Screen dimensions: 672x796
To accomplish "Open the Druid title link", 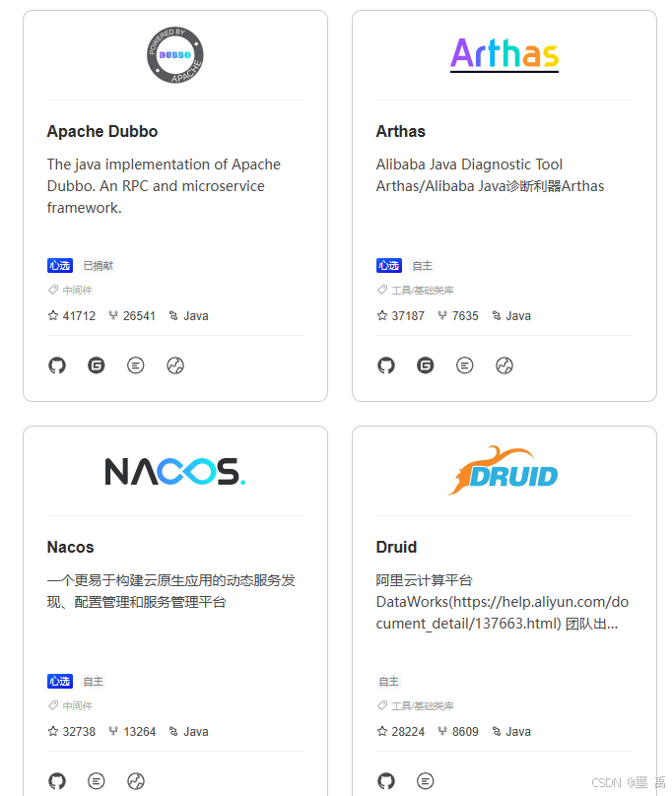I will pyautogui.click(x=396, y=548).
